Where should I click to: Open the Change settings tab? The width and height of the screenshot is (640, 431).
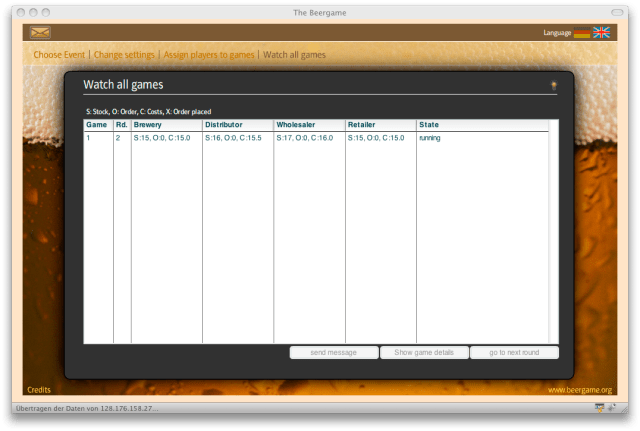pos(123,54)
